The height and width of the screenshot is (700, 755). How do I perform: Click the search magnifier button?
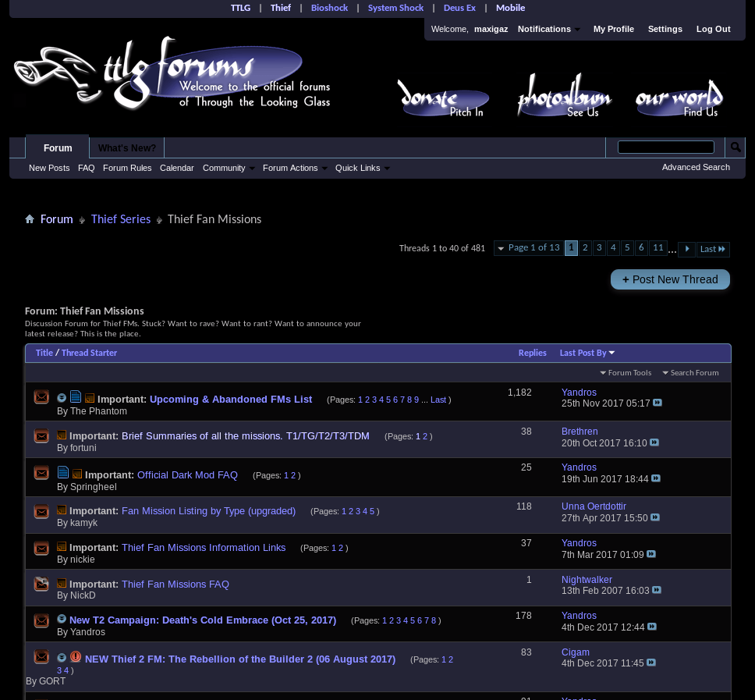click(736, 147)
